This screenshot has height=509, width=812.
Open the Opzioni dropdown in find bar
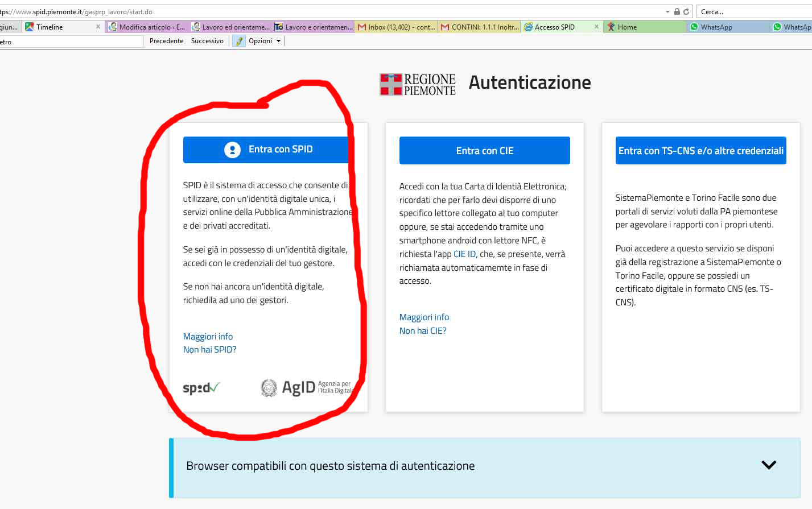coord(265,41)
